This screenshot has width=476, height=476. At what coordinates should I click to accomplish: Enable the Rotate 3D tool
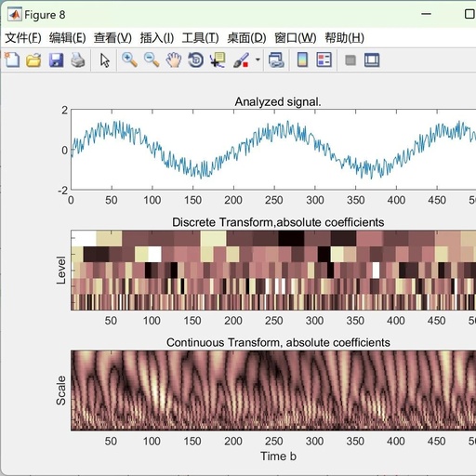click(x=196, y=59)
